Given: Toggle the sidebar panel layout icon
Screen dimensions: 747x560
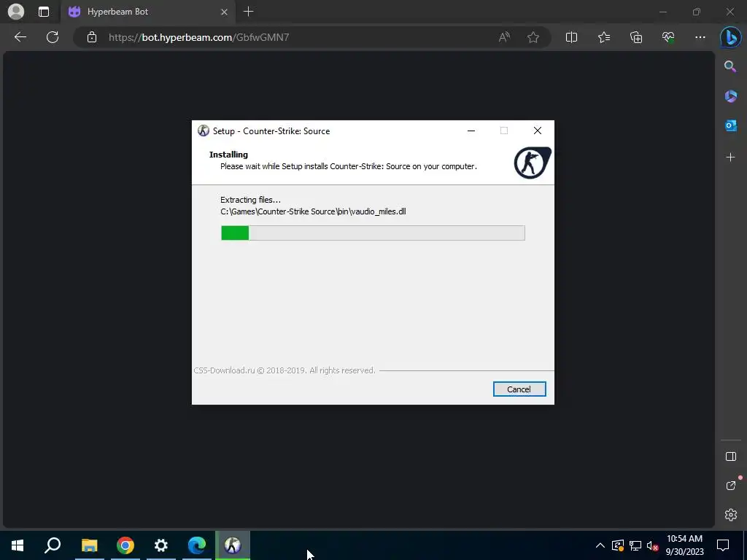Looking at the screenshot, I should pyautogui.click(x=730, y=456).
